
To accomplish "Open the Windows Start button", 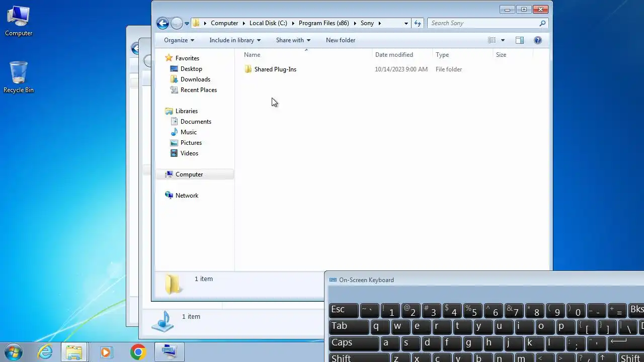I will (14, 352).
